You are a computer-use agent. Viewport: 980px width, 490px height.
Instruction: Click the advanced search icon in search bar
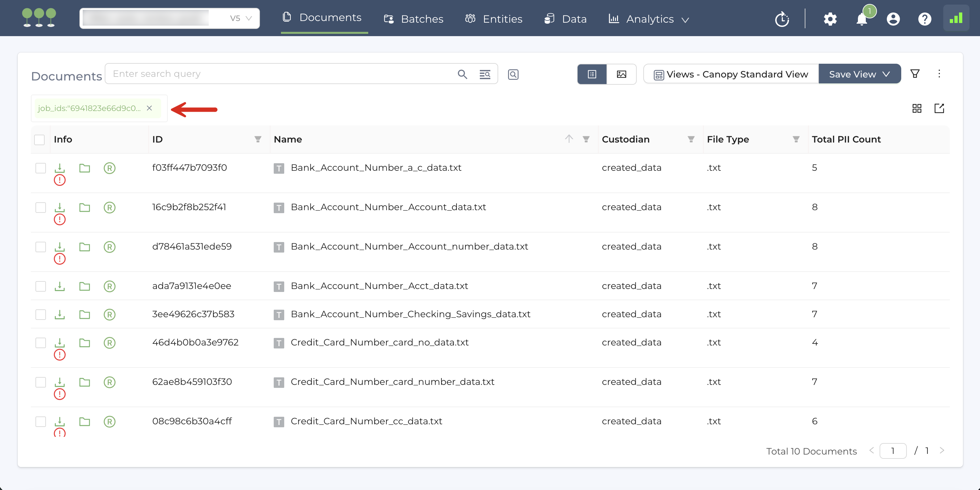(x=485, y=74)
